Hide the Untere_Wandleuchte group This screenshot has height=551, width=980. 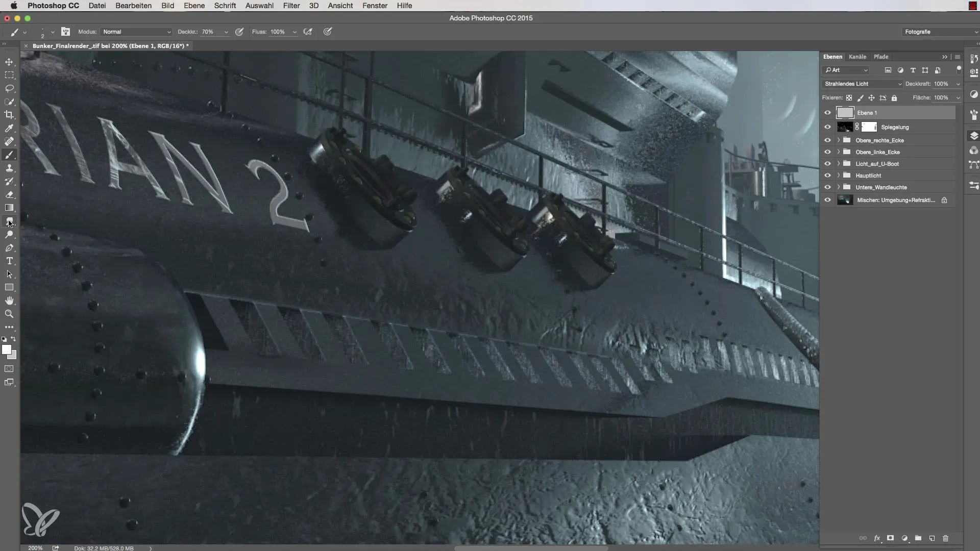pos(827,187)
